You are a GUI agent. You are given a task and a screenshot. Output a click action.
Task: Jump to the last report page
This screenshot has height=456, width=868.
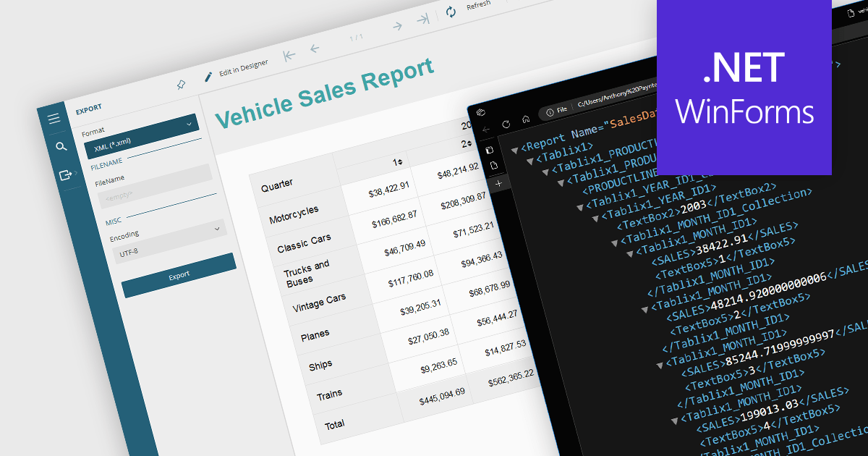click(x=423, y=19)
